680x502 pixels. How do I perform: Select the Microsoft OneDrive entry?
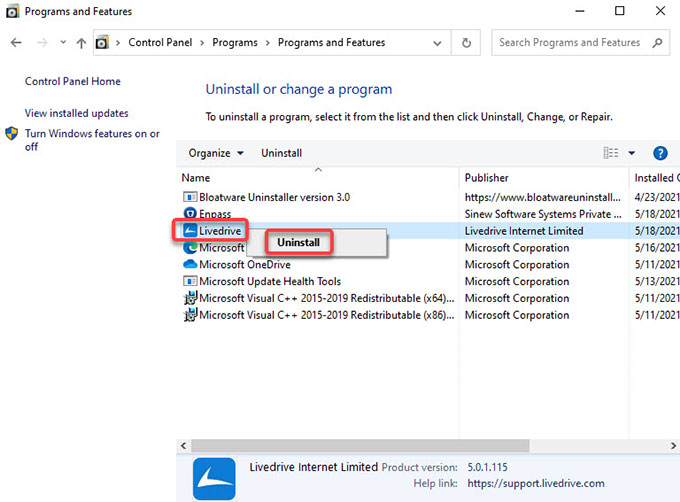pyautogui.click(x=245, y=264)
